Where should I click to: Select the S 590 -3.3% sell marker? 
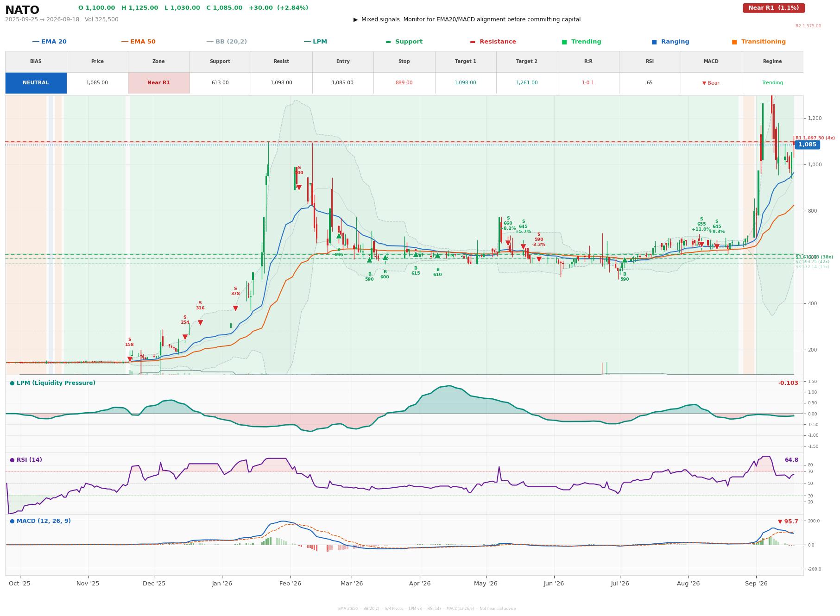pos(539,259)
